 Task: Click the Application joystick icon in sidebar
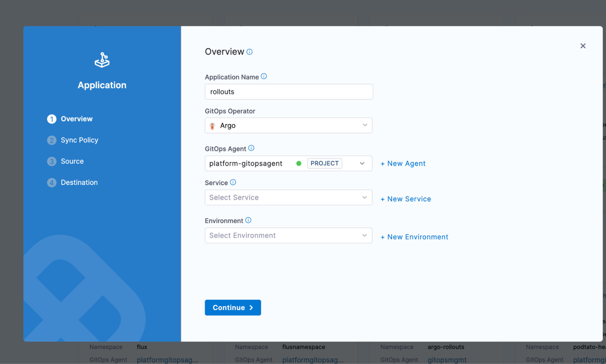point(102,60)
